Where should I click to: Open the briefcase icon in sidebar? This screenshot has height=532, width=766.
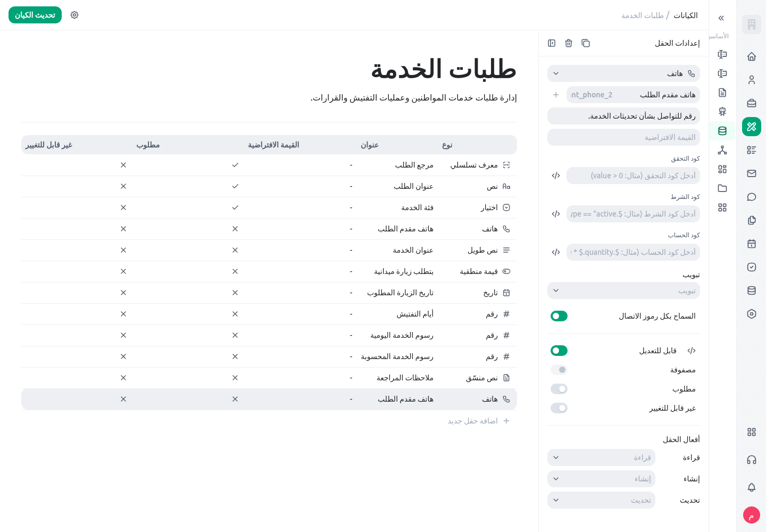click(x=752, y=103)
